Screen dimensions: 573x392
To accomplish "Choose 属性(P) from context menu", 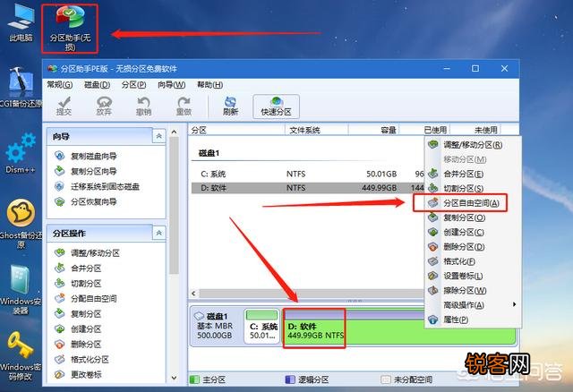I will (x=473, y=320).
